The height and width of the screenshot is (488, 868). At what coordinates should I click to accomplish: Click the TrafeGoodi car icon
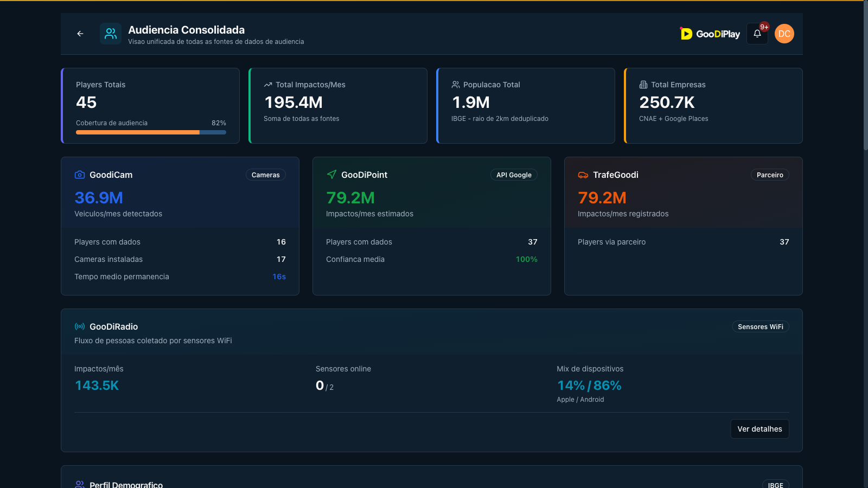[583, 175]
